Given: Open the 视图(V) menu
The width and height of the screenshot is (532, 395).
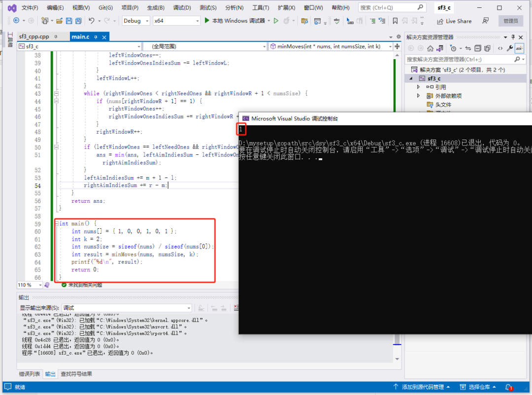Looking at the screenshot, I should click(81, 7).
